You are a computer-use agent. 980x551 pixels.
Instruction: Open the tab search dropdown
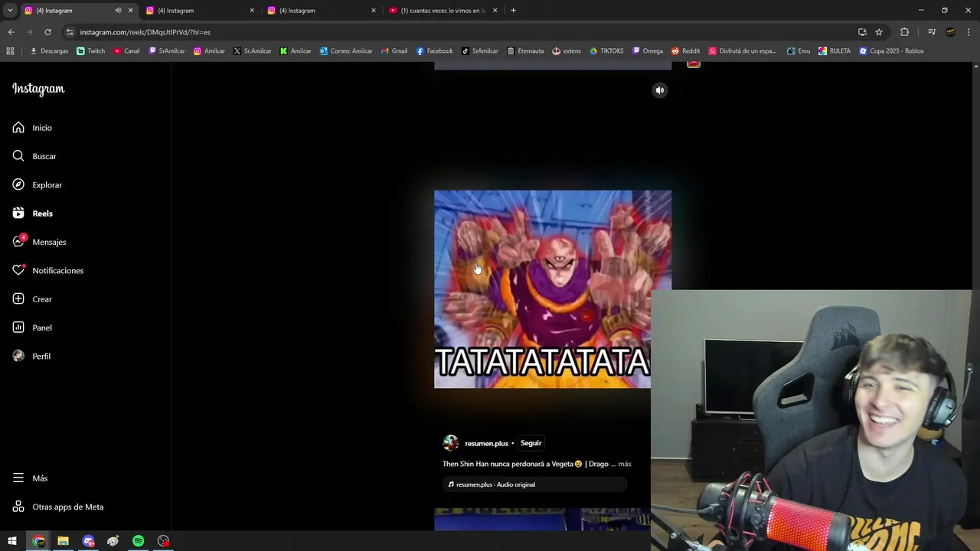pyautogui.click(x=10, y=11)
